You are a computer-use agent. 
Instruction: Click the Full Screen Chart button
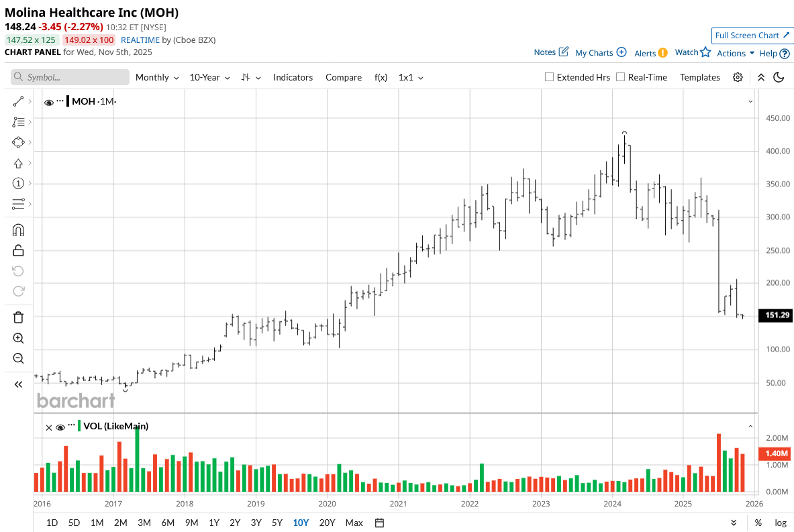point(752,36)
